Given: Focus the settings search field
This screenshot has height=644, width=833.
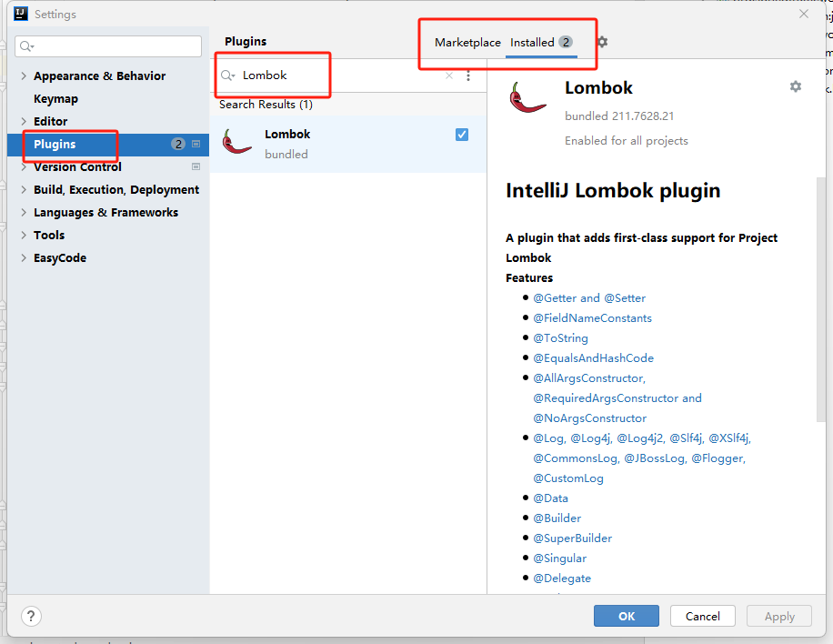Looking at the screenshot, I should pos(108,46).
